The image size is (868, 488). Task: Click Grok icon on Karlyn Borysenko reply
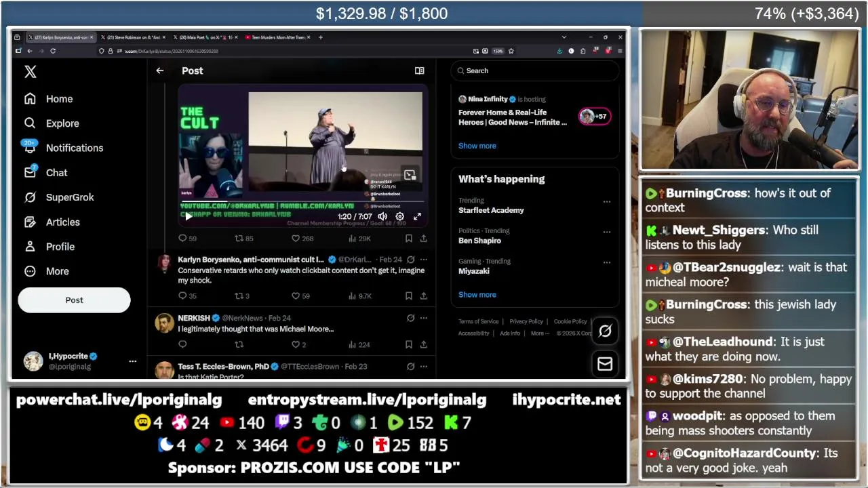tap(410, 260)
